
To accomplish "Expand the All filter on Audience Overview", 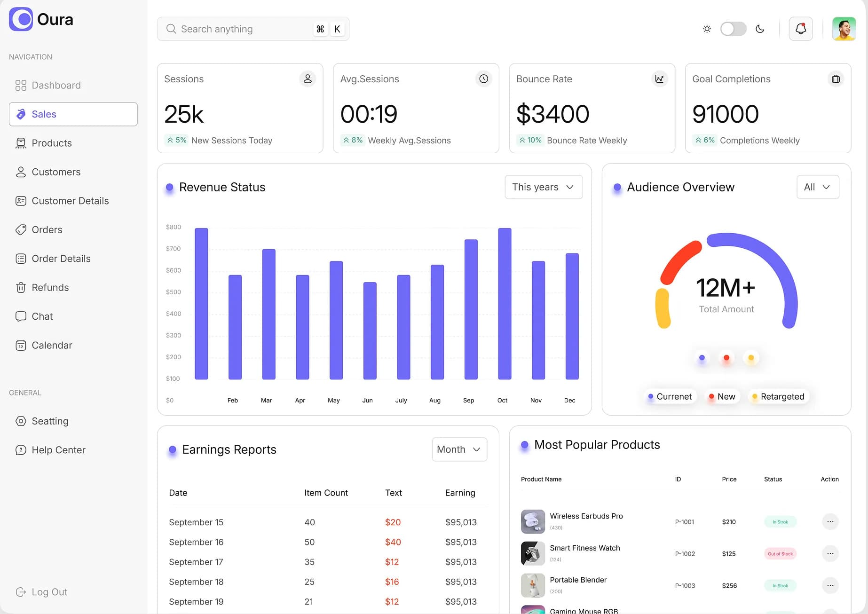I will tap(818, 187).
